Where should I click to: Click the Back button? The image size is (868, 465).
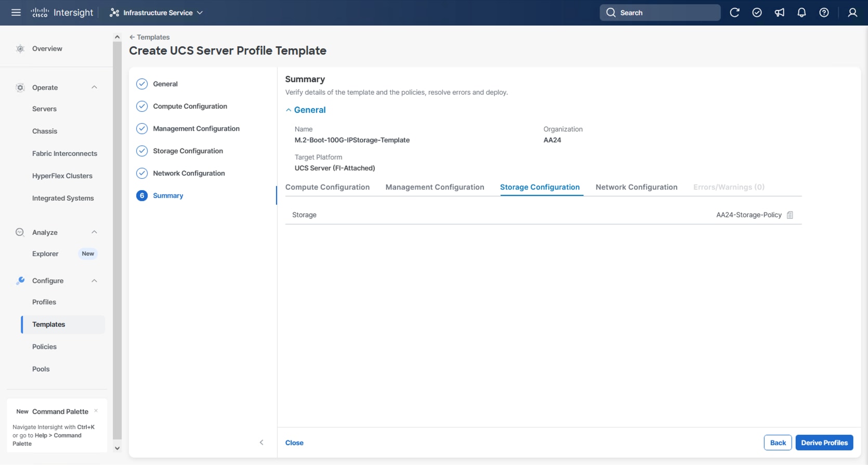pyautogui.click(x=778, y=443)
